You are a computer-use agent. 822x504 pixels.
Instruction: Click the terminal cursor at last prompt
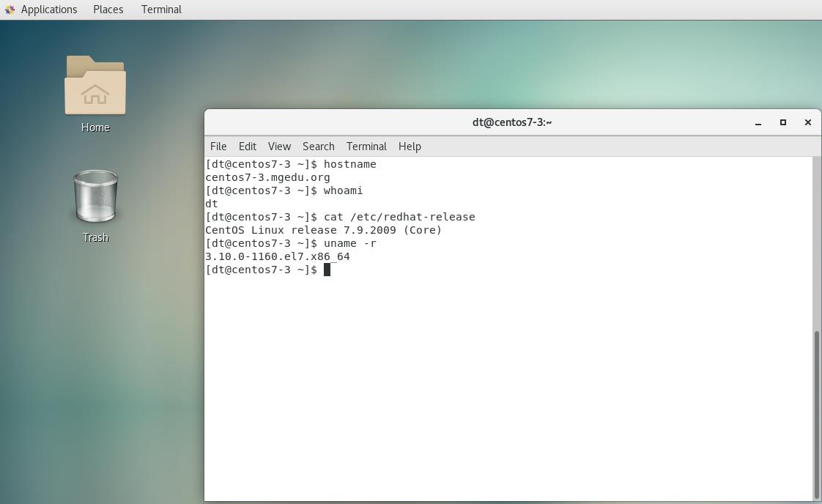coord(327,270)
